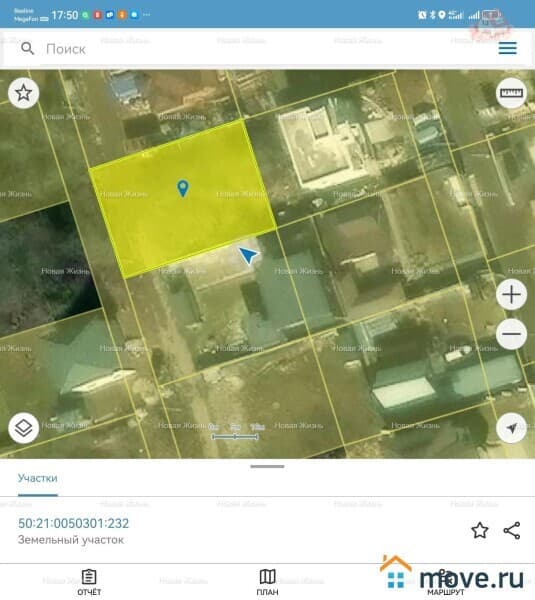Open the ОТЧЁТ report
535x600 pixels.
coord(89,583)
